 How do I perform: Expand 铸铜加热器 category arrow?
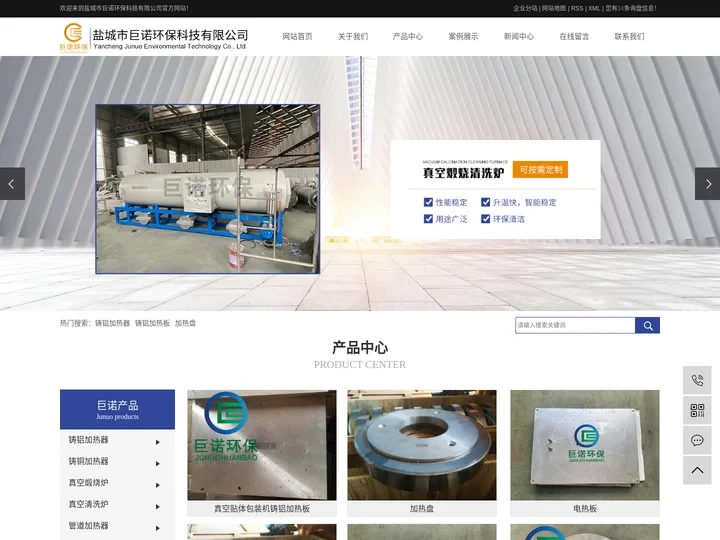pos(158,464)
